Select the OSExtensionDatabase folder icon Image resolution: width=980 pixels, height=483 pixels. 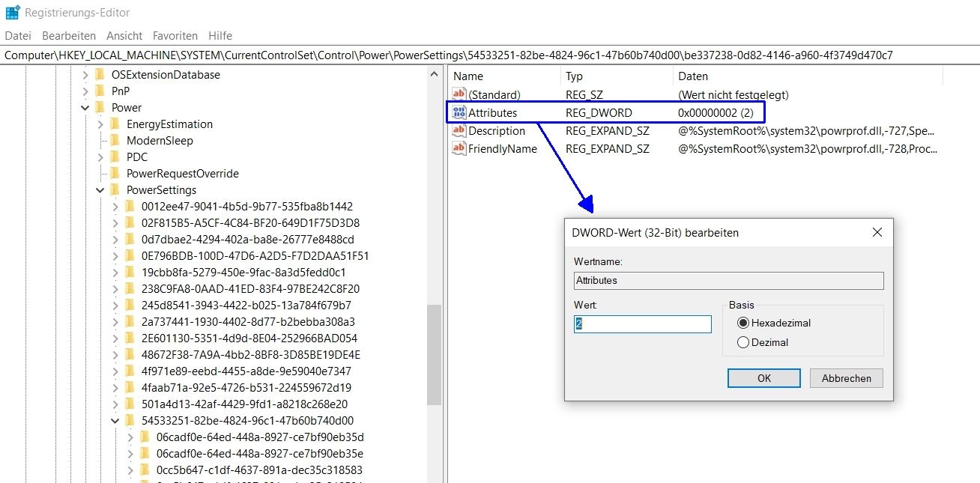click(100, 75)
